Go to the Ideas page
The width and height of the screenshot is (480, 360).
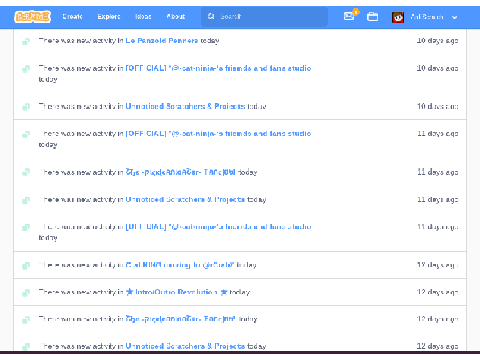pyautogui.click(x=143, y=16)
